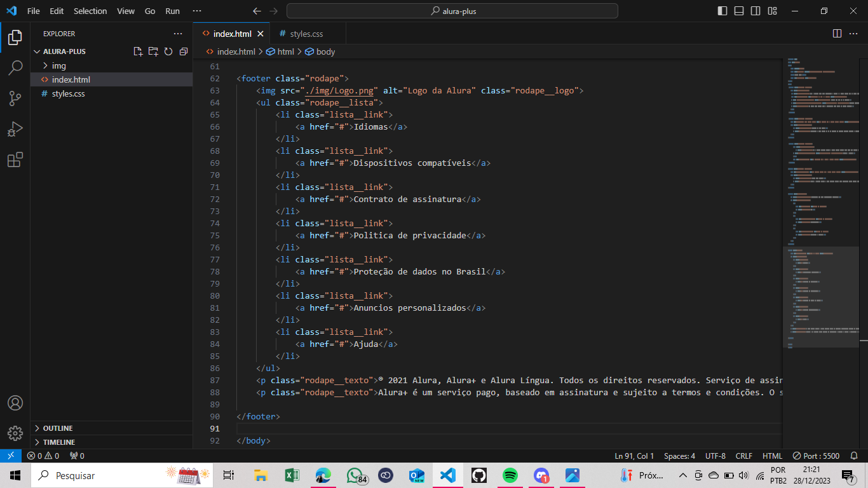Screen dimensions: 868x488
Task: Toggle the primary side bar layout icon
Action: click(722, 11)
